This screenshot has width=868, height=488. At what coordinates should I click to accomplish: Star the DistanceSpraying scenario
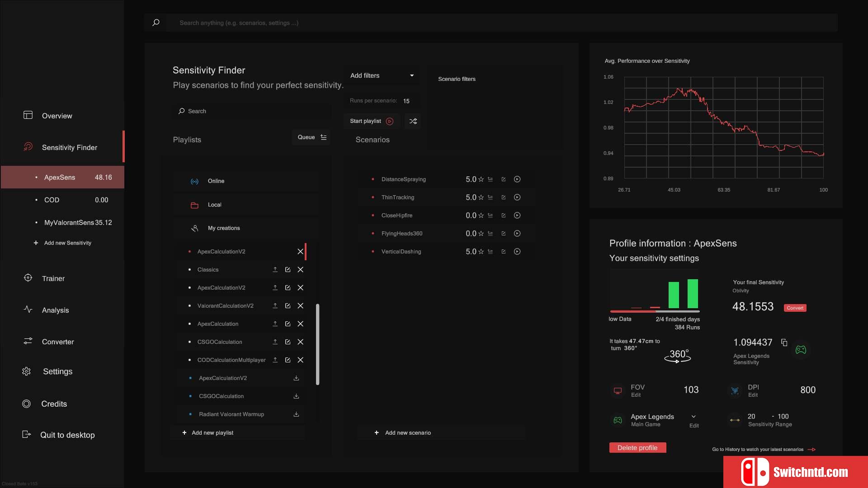tap(481, 179)
